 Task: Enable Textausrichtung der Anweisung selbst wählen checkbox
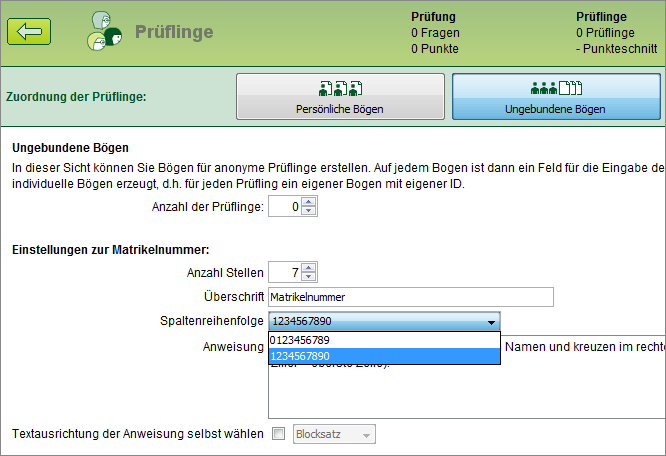(x=279, y=434)
